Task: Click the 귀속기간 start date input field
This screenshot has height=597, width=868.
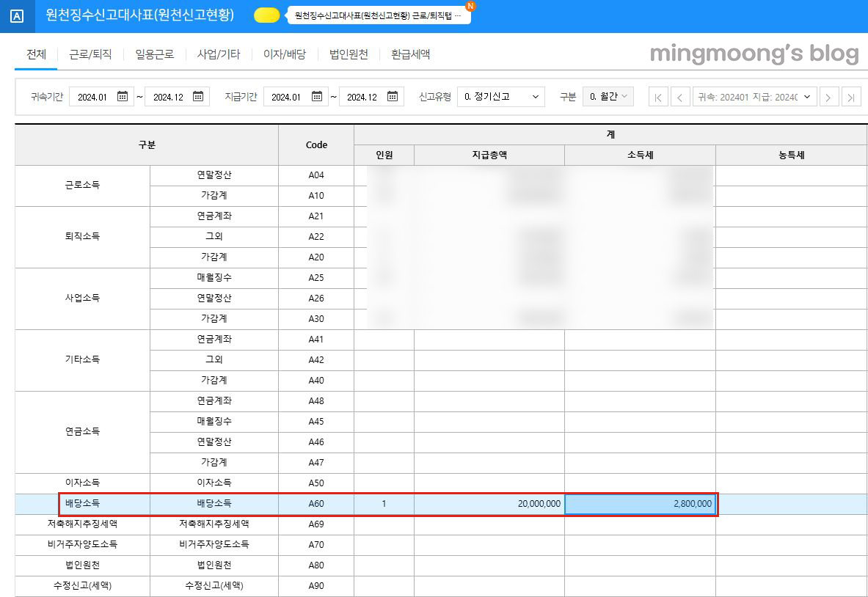Action: (94, 96)
